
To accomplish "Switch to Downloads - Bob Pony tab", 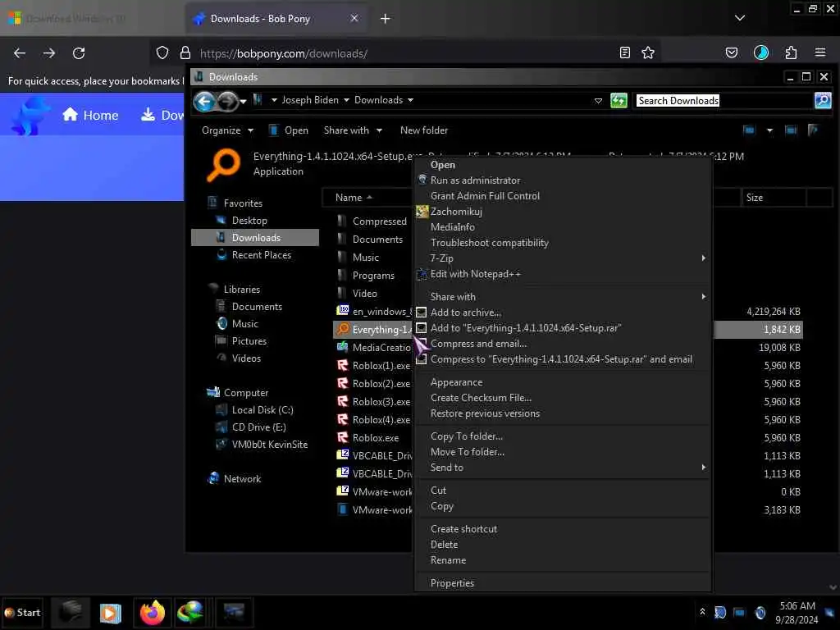I will [276, 19].
